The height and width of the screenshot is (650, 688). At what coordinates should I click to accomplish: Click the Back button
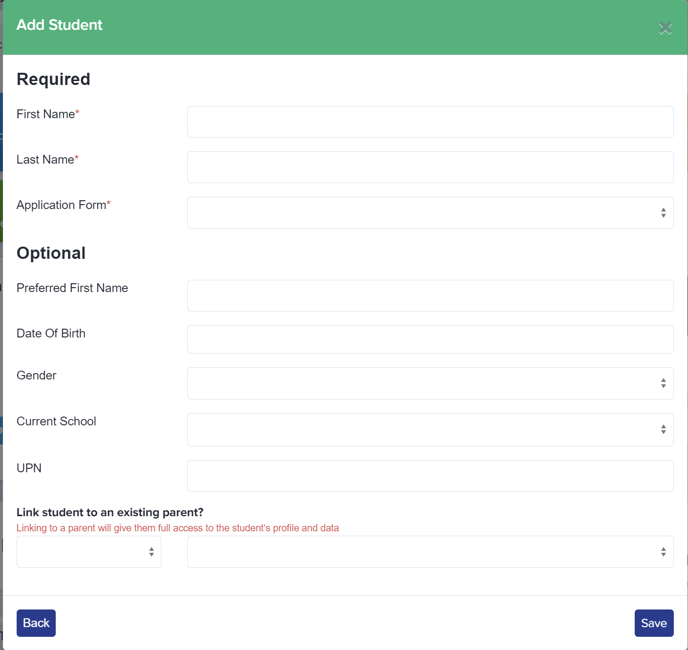[36, 623]
